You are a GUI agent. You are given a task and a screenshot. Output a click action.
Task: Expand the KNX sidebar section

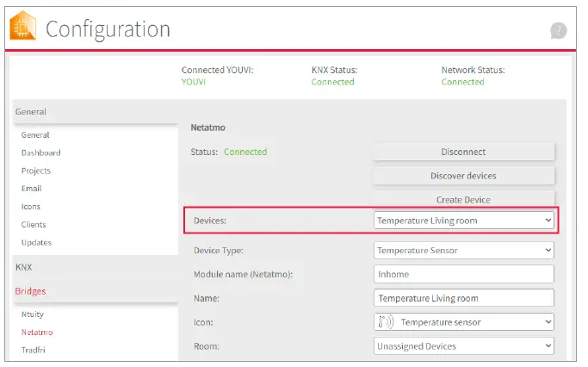point(24,267)
